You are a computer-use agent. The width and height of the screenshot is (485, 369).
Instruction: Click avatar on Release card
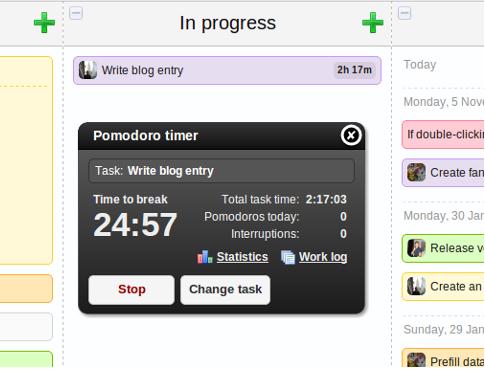tap(416, 248)
